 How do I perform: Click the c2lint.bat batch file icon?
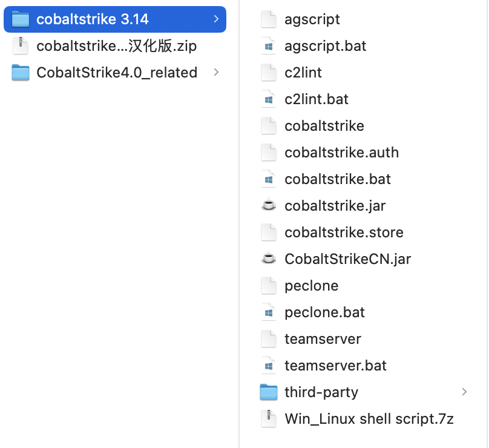tap(268, 99)
